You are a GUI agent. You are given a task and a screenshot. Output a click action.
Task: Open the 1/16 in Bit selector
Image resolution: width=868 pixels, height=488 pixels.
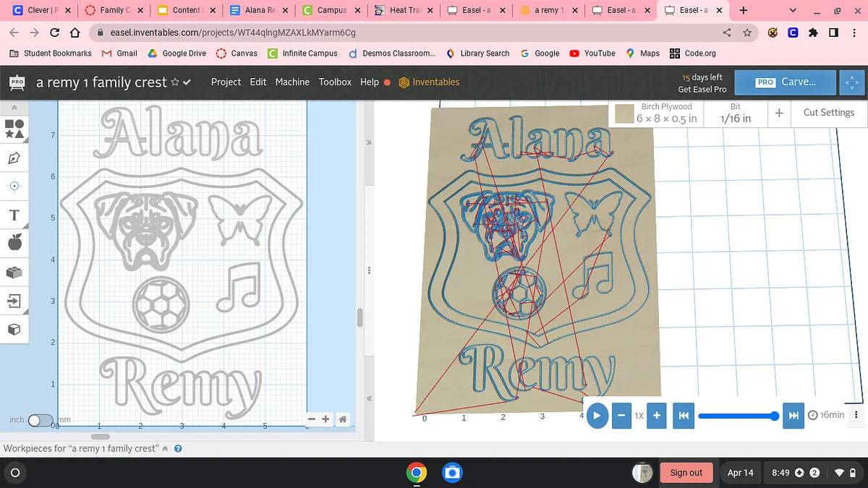coord(736,113)
